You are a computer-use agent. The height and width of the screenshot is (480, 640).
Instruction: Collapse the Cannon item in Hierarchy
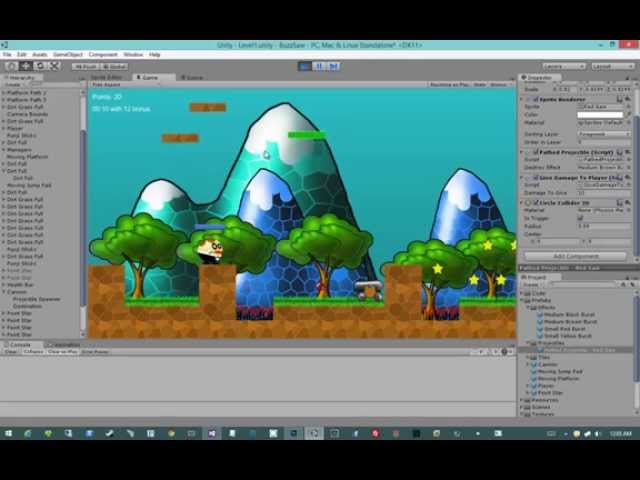click(4, 292)
